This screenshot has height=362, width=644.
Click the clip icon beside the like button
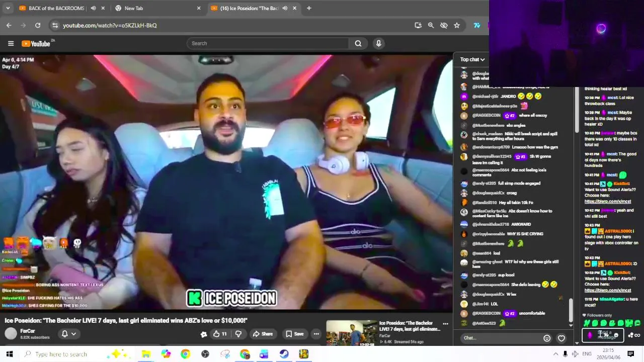pos(204,334)
